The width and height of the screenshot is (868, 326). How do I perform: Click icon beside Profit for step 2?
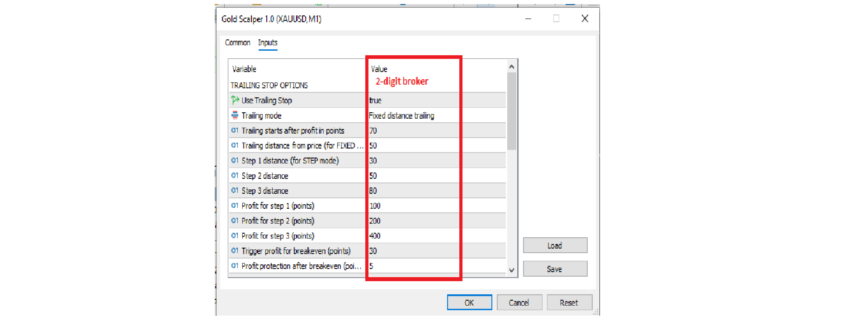point(235,221)
